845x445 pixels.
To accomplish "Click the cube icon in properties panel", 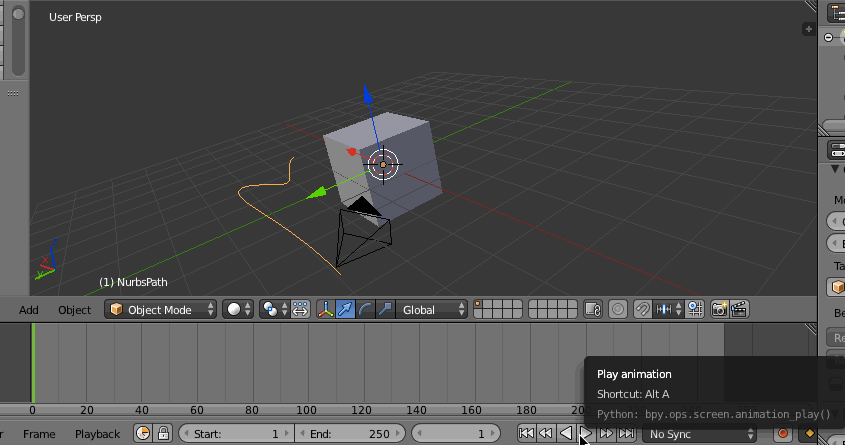I will pyautogui.click(x=837, y=287).
